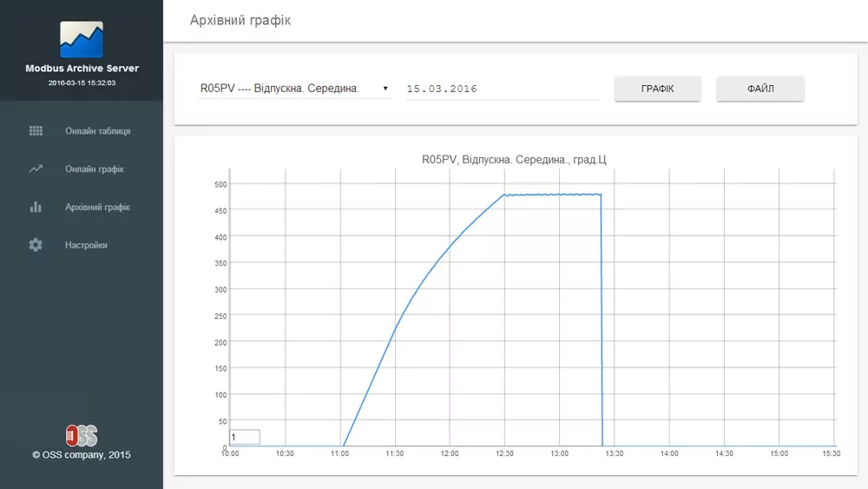The width and height of the screenshot is (868, 489).
Task: Click the dropdown arrow beside Відпускна. Середина.
Action: [385, 89]
